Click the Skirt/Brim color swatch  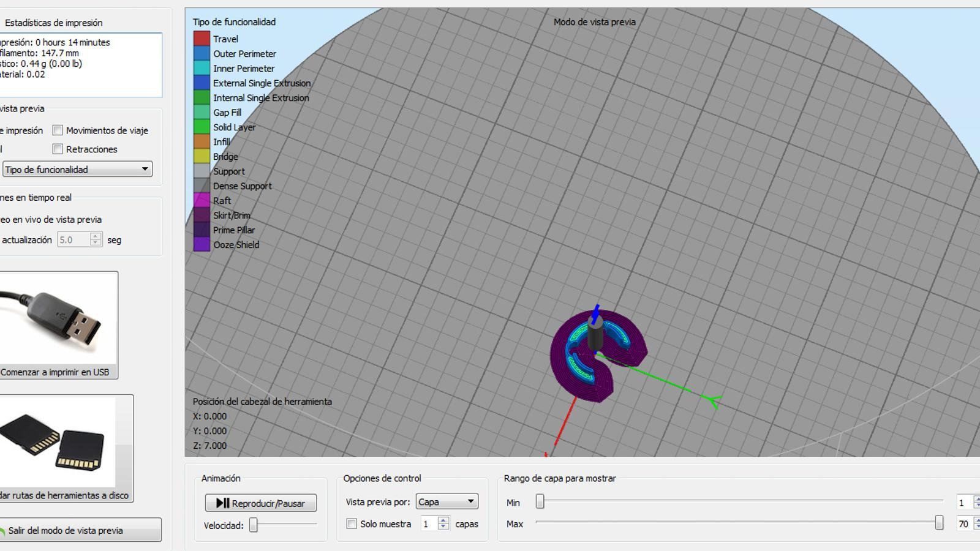coord(202,215)
